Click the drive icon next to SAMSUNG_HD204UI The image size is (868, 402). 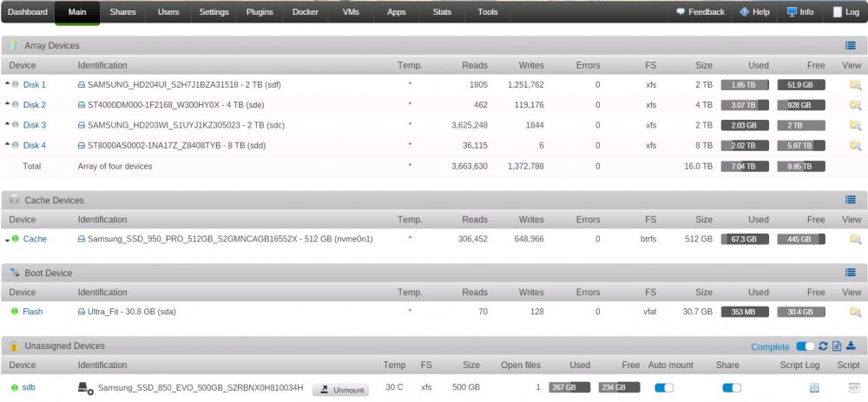(x=82, y=85)
